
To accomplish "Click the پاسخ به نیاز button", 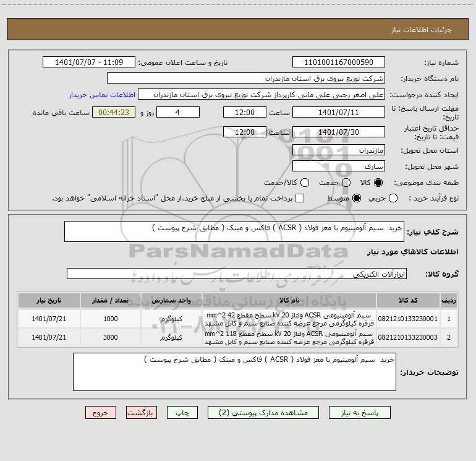I will click(359, 413).
